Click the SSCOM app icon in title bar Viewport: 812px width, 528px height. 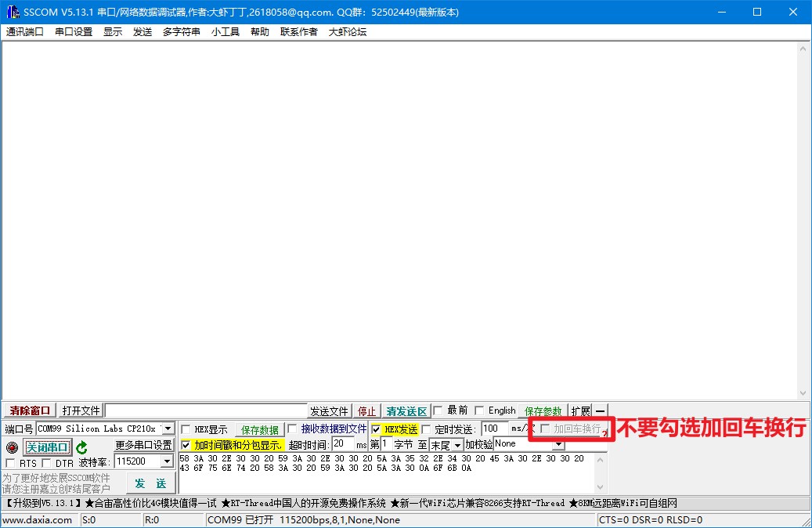[12, 12]
